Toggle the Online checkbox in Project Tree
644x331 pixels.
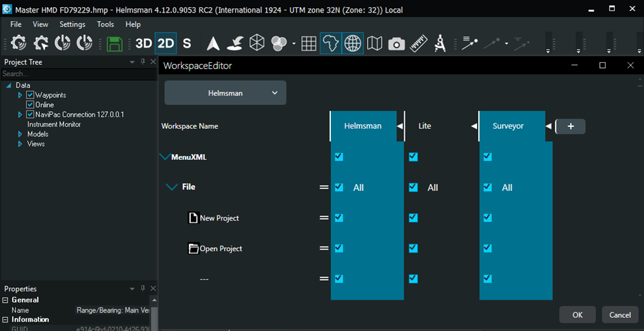[x=30, y=105]
